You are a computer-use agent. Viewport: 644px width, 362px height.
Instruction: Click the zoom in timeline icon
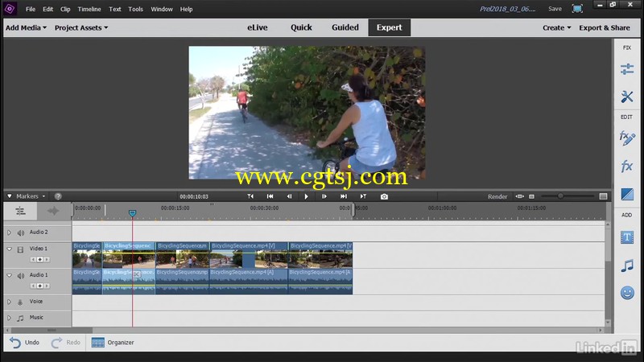tap(603, 196)
